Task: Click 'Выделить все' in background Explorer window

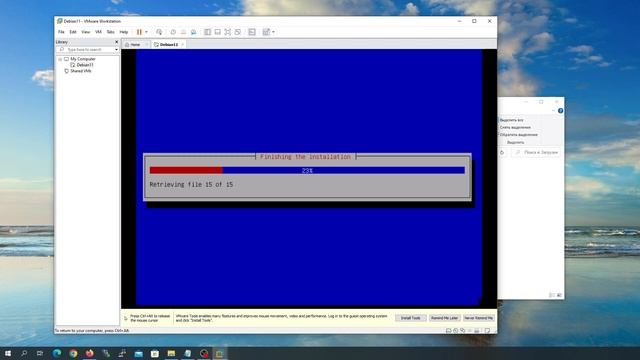Action: (511, 120)
